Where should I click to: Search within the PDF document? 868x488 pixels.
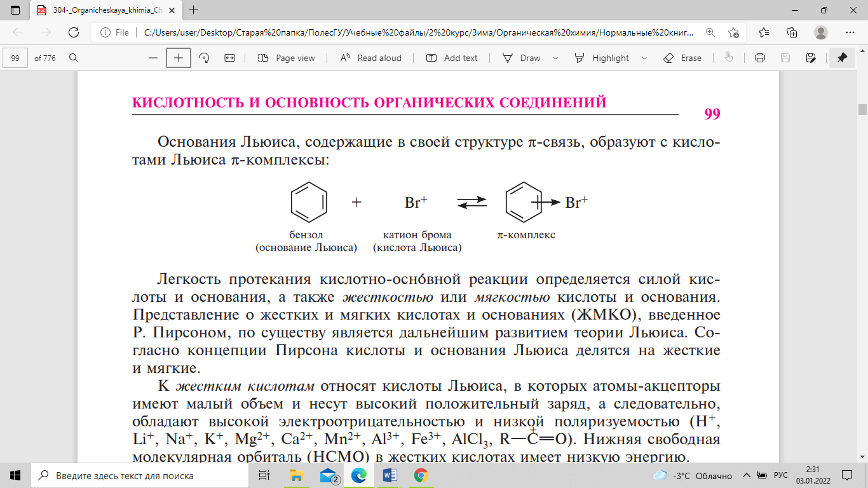coord(74,58)
